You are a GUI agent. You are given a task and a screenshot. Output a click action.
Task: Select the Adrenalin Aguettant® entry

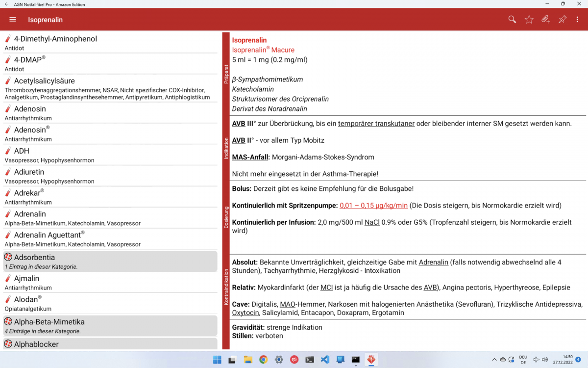(110, 239)
